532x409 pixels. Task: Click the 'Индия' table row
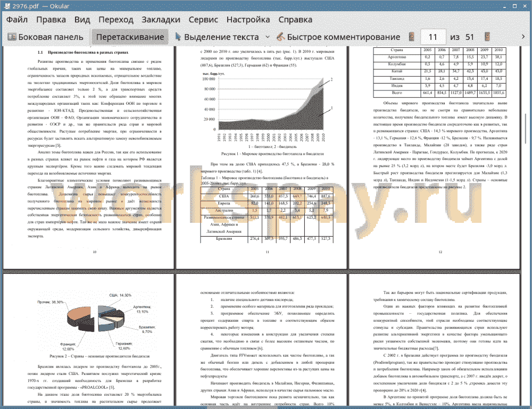440,86
